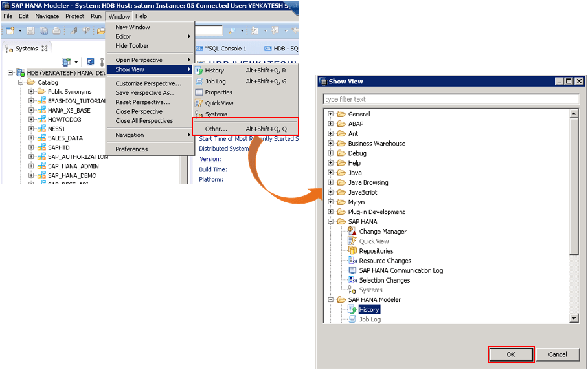This screenshot has height=370, width=588.
Task: Collapse the Catalog folder
Action: tap(21, 82)
